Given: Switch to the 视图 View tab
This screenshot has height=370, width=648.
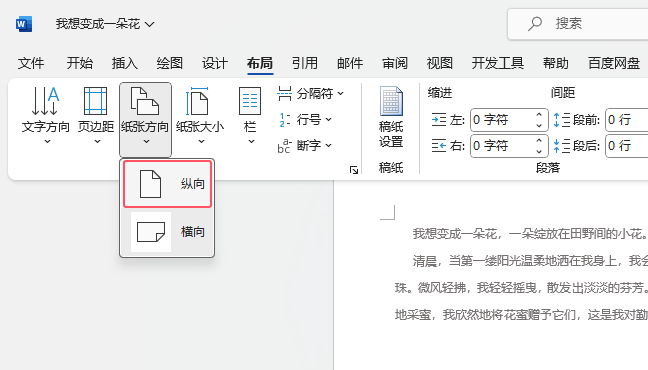Looking at the screenshot, I should pyautogui.click(x=440, y=63).
